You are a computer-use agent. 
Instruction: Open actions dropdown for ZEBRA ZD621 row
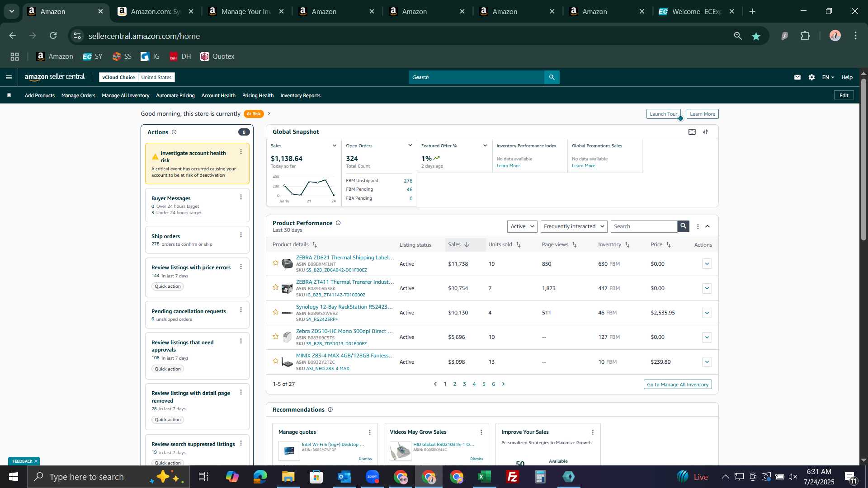pos(707,264)
